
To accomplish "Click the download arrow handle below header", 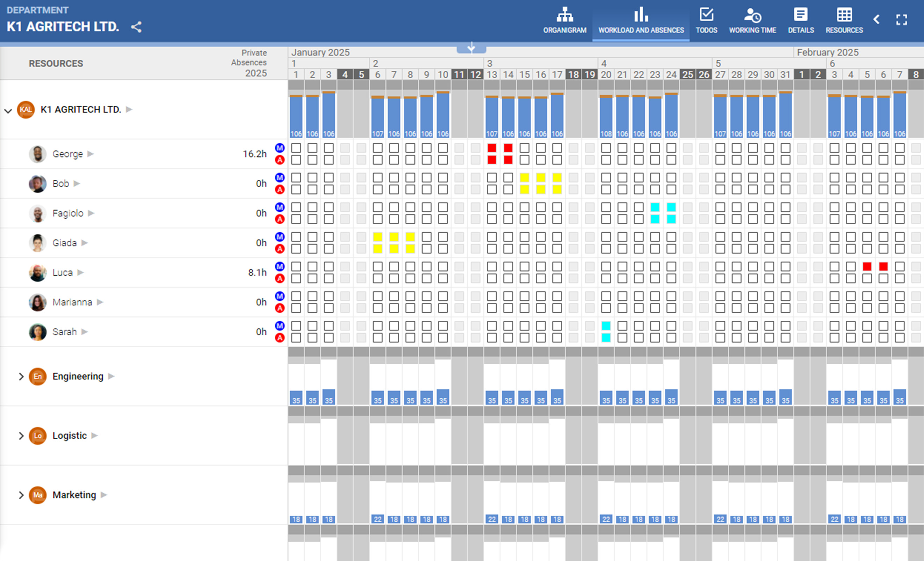I will pos(471,48).
